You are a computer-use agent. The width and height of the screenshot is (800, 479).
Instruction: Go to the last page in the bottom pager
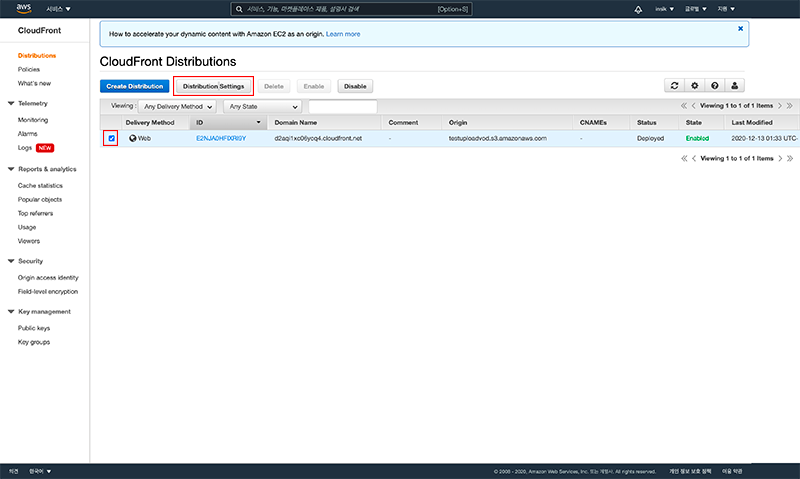(x=790, y=159)
